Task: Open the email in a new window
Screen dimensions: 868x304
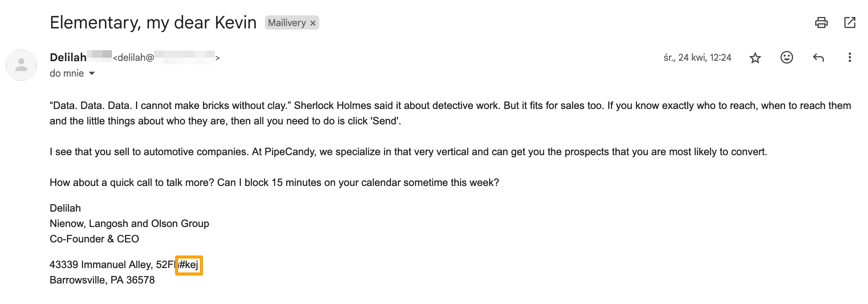Action: (849, 23)
